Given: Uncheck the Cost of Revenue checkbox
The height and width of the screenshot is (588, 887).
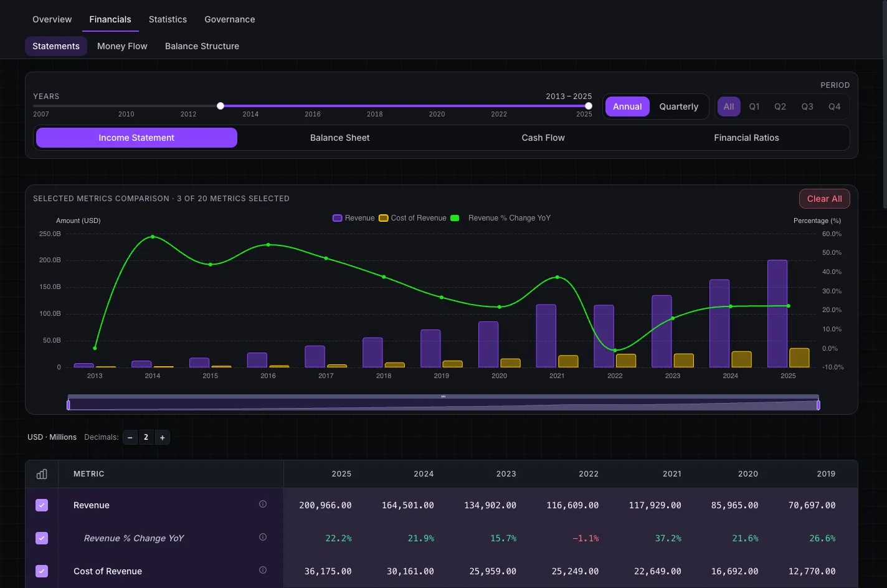Looking at the screenshot, I should 42,571.
